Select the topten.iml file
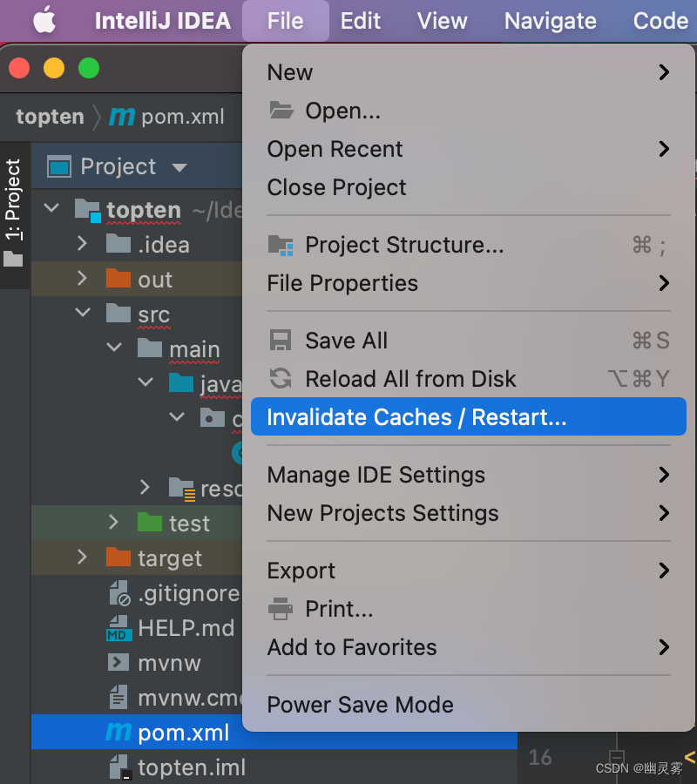The height and width of the screenshot is (784, 697). tap(191, 767)
